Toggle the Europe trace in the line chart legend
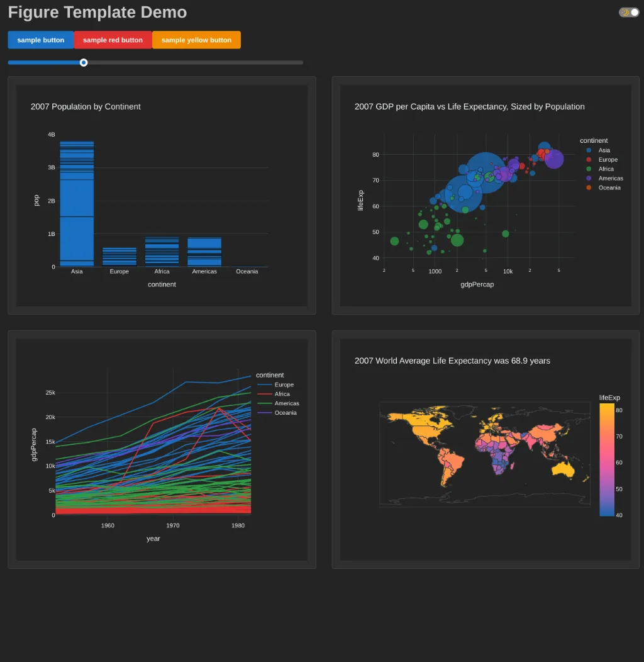Screen dimensions: 644x662 pos(284,385)
